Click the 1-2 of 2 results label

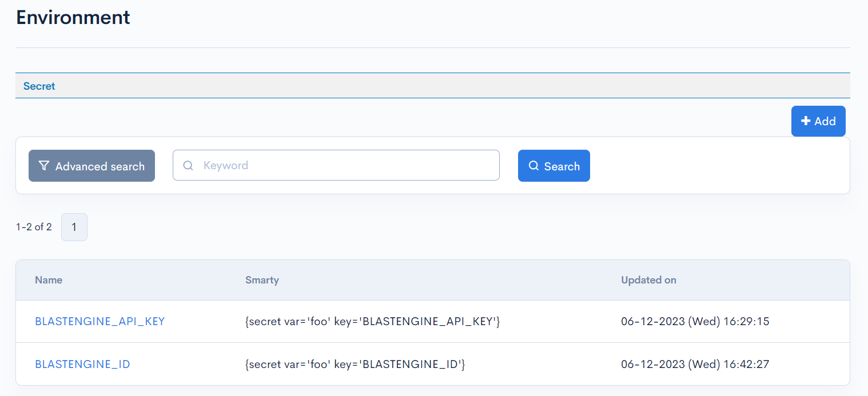33,227
